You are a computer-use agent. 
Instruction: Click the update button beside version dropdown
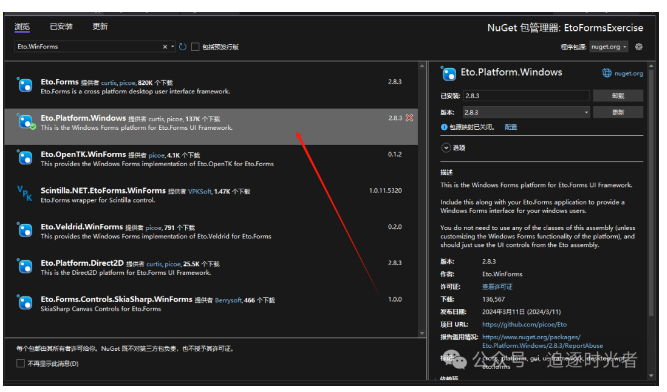618,112
